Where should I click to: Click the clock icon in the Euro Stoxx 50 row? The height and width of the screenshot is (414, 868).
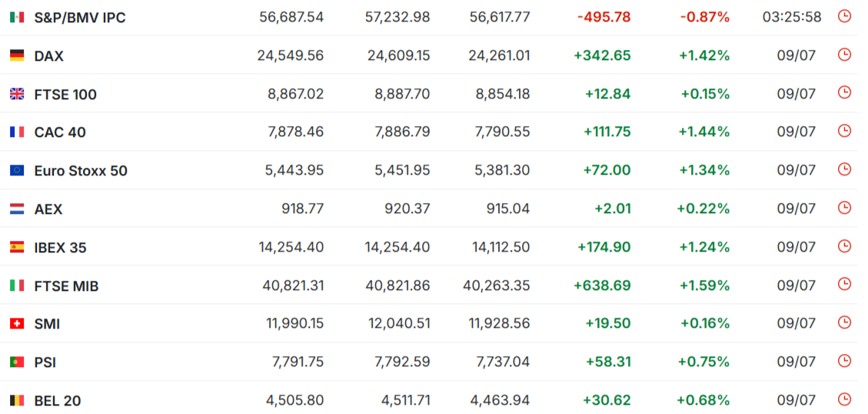(844, 169)
